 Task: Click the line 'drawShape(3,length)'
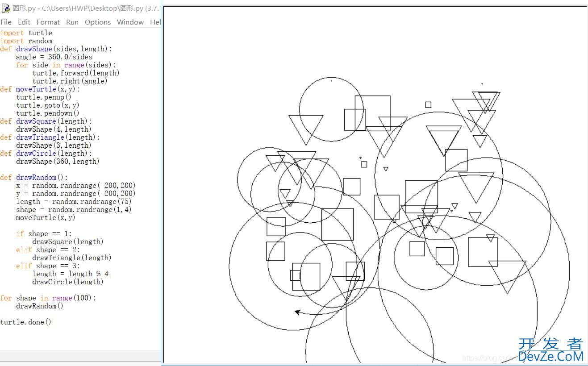click(54, 146)
